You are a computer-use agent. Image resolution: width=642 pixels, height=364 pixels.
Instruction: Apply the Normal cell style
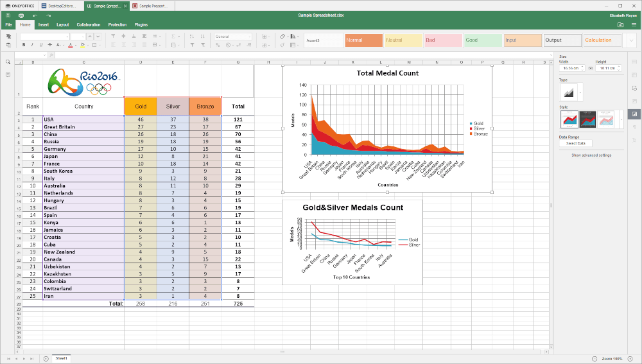(x=363, y=40)
